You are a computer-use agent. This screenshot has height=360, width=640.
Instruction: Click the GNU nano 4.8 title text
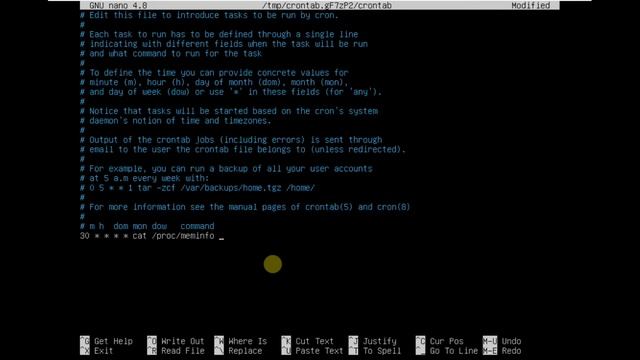pos(118,5)
